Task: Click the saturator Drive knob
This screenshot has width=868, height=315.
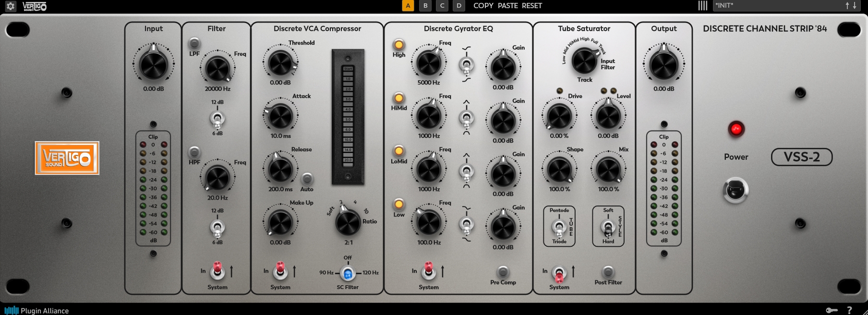Action: point(560,116)
